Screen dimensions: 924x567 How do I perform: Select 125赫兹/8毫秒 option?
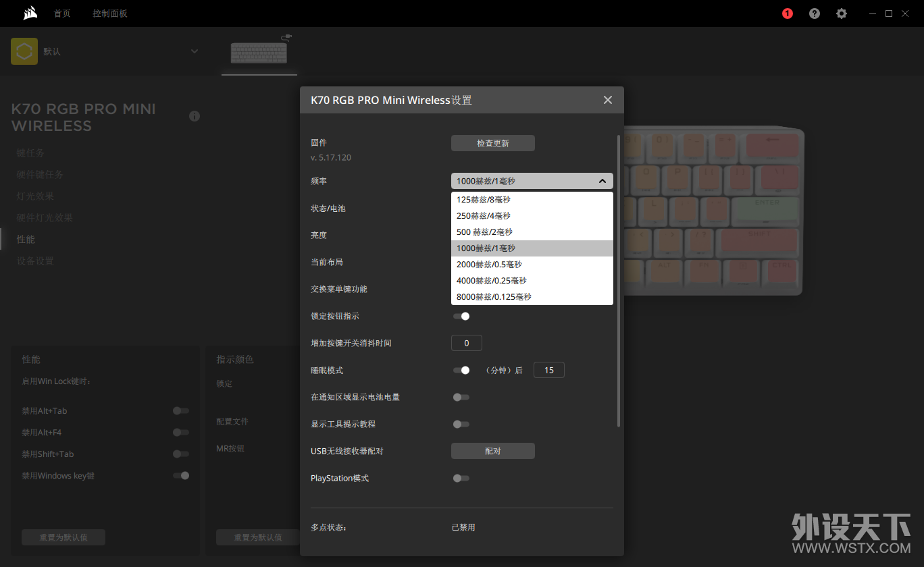click(x=532, y=200)
